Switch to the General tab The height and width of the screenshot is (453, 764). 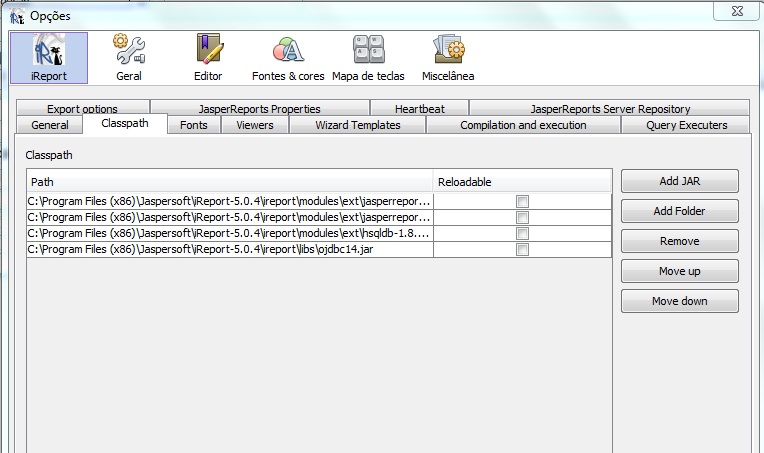pyautogui.click(x=50, y=125)
